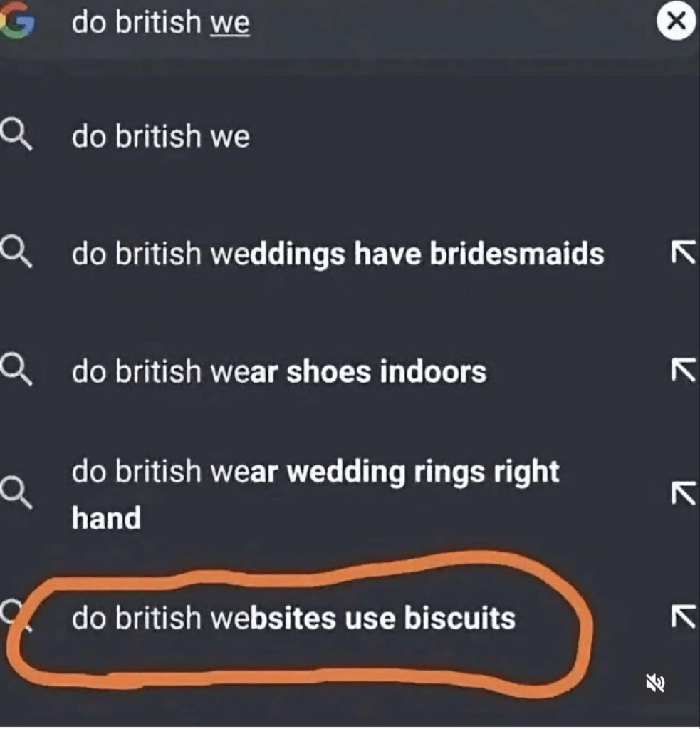Select 'do british wear shoes indoors' suggestion
This screenshot has width=700, height=729.
coord(278,371)
